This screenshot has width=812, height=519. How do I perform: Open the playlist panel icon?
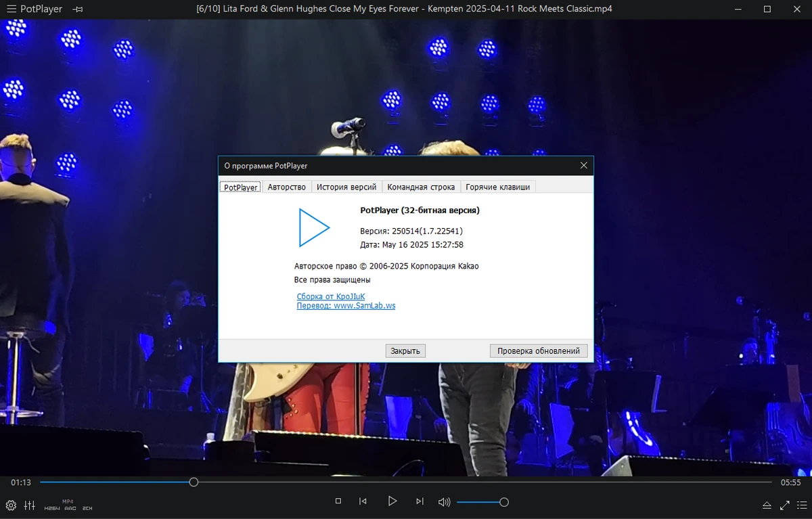coord(801,505)
